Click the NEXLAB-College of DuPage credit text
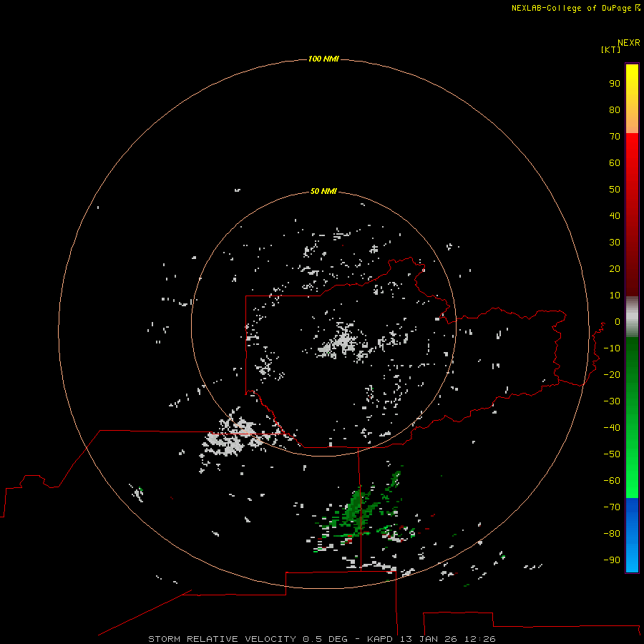The height and width of the screenshot is (644, 644). 571,8
